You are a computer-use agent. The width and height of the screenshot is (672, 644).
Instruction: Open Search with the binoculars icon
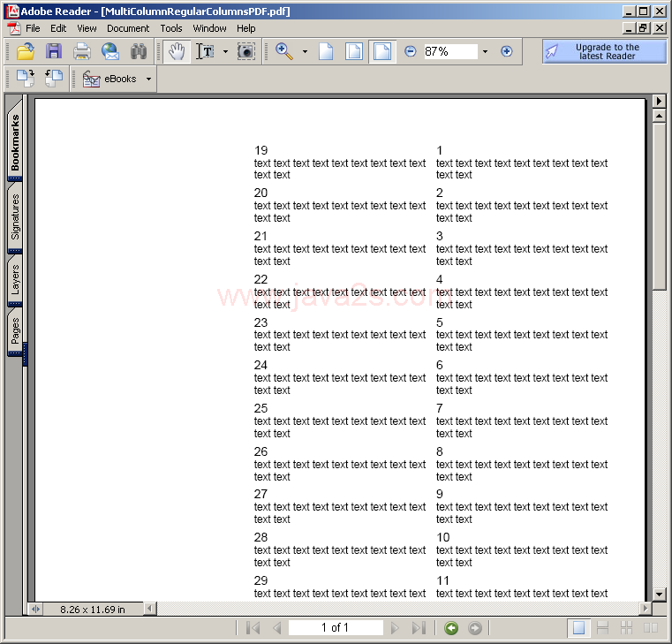tap(139, 51)
